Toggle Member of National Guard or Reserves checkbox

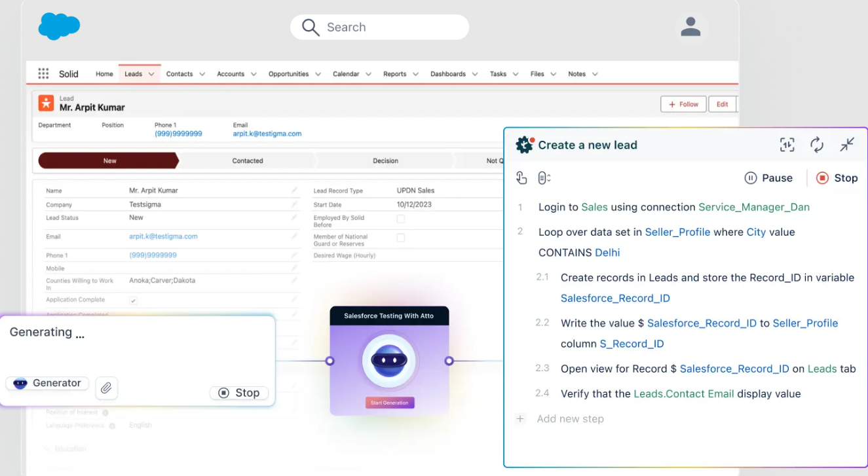coord(400,238)
